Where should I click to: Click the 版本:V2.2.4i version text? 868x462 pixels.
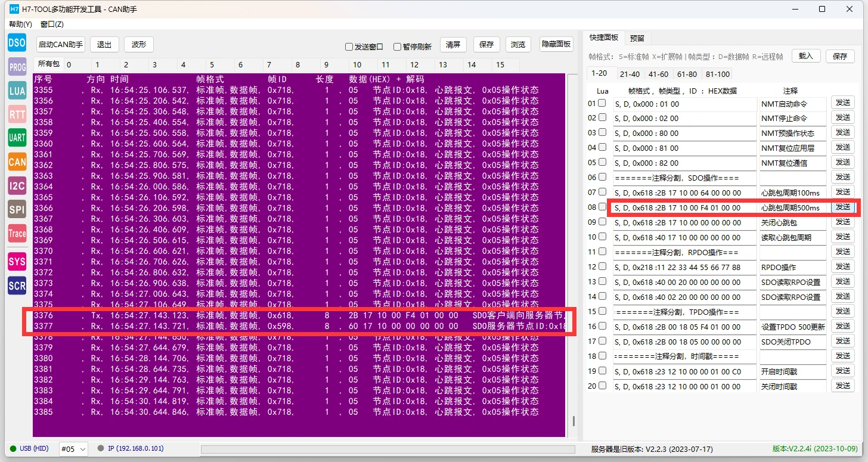pyautogui.click(x=815, y=449)
